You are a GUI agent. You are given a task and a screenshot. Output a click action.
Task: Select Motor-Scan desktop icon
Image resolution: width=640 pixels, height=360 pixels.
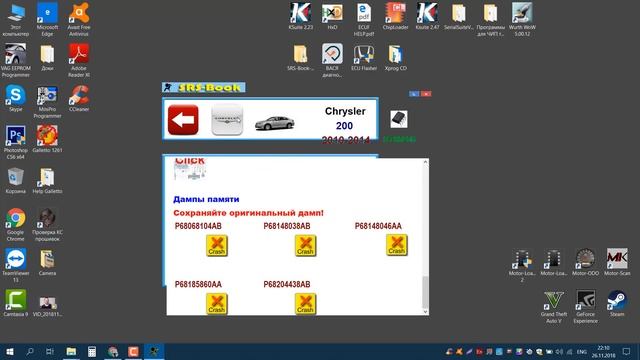click(x=617, y=262)
